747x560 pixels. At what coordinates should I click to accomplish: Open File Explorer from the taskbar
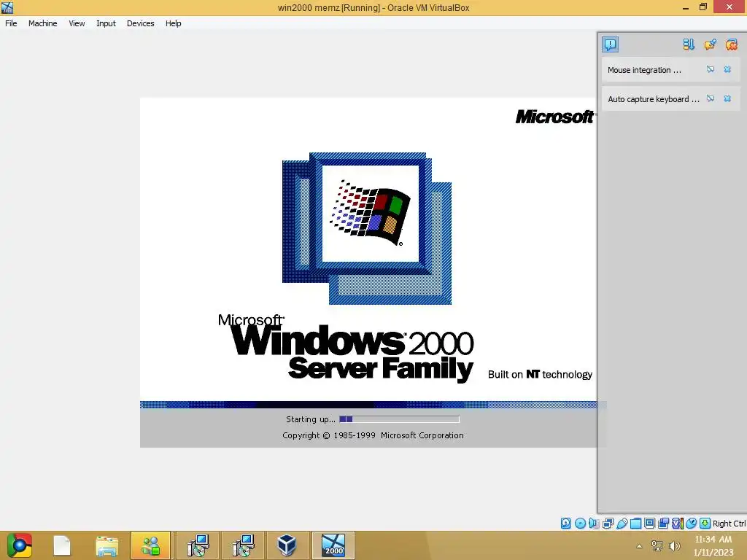(x=107, y=545)
